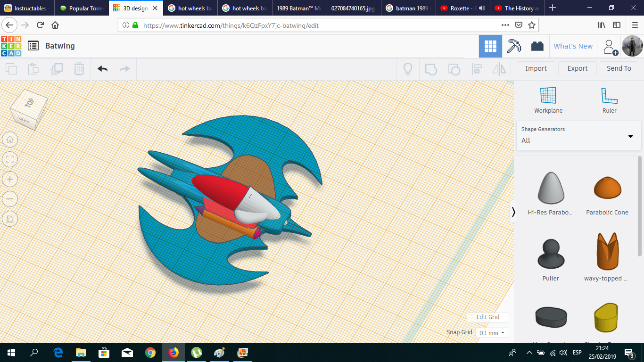644x362 pixels.
Task: Open the Windows Start menu
Action: pyautogui.click(x=11, y=353)
